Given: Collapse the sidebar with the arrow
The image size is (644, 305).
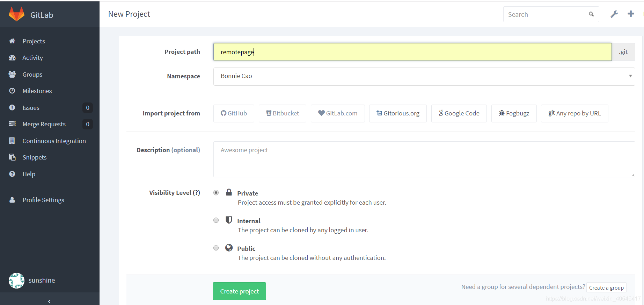Looking at the screenshot, I should [49, 301].
